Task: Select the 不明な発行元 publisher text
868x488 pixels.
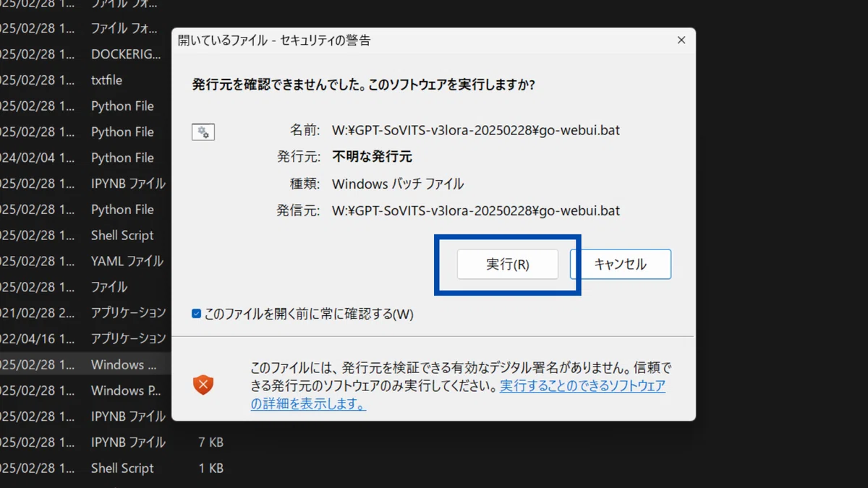Action: (x=372, y=157)
